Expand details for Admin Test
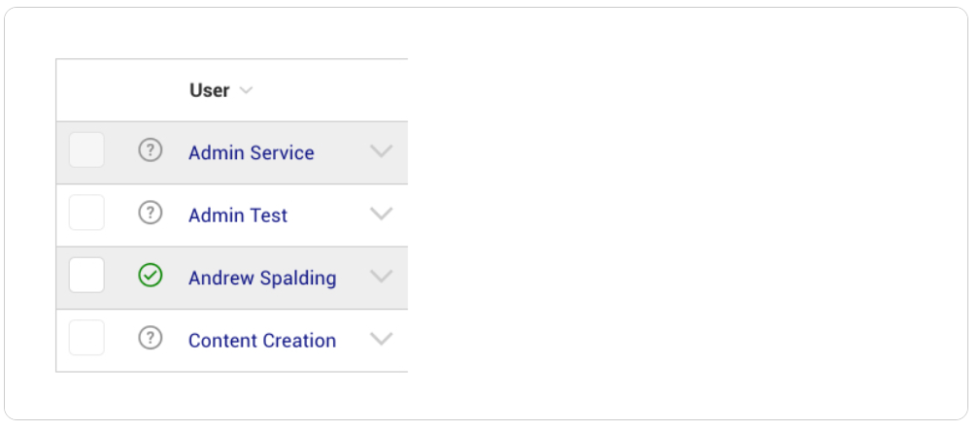 382,214
